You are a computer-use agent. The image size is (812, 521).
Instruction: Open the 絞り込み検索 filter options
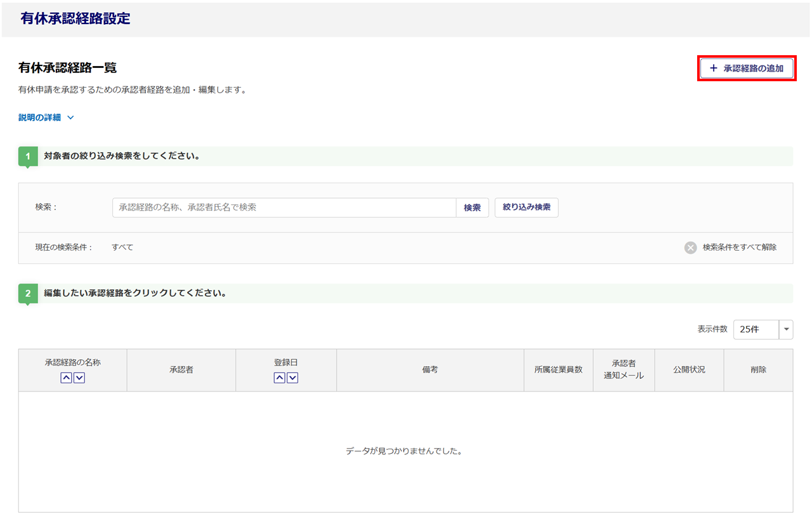526,208
